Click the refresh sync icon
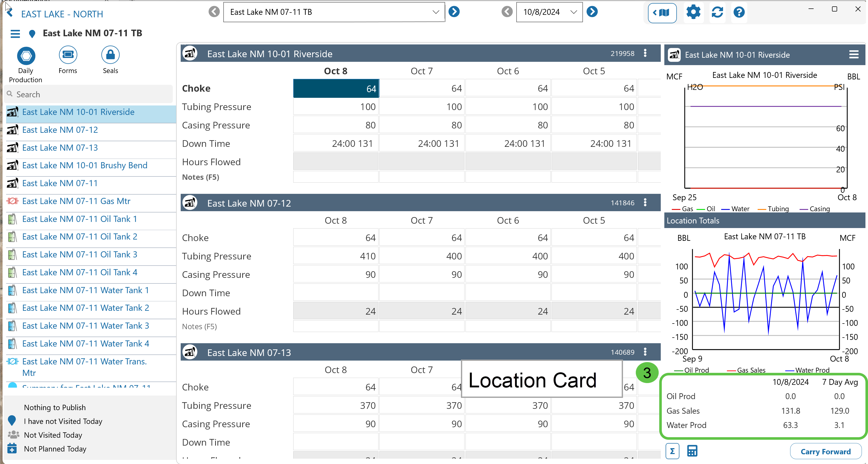Image resolution: width=868 pixels, height=464 pixels. (717, 13)
